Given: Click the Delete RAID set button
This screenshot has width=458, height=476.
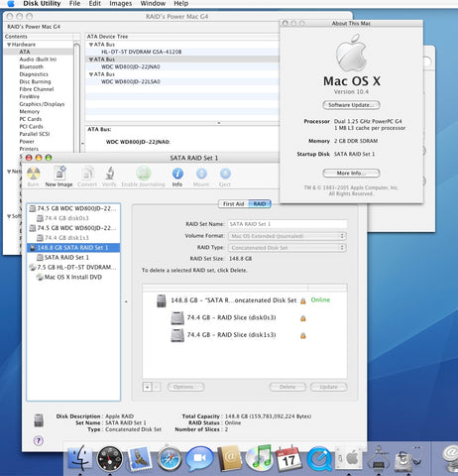Looking at the screenshot, I should pyautogui.click(x=287, y=387).
